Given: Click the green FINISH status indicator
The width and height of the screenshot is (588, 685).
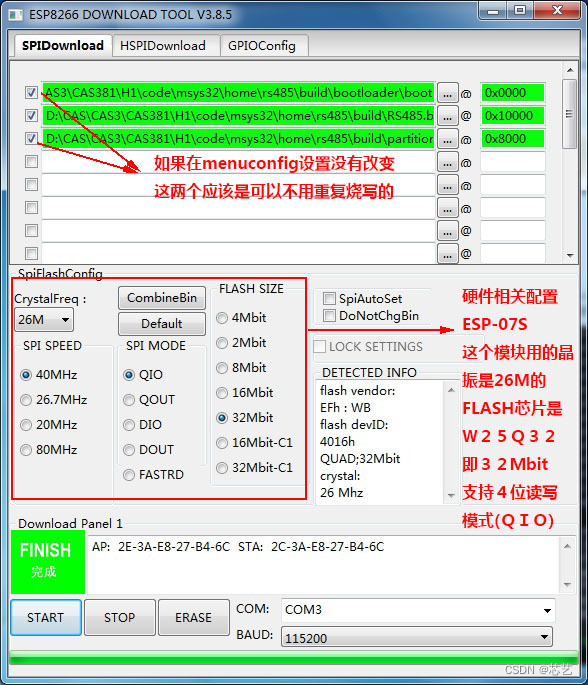Looking at the screenshot, I should [48, 562].
